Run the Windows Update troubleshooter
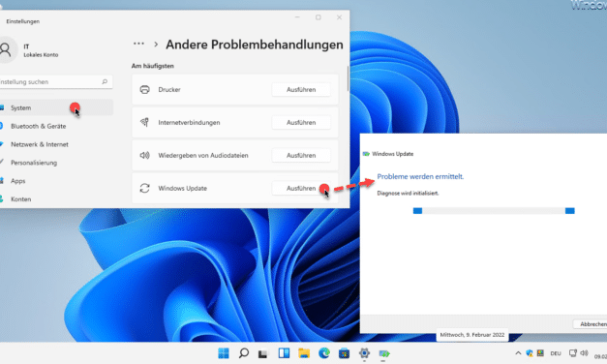Viewport: 607px width, 364px height. [x=301, y=188]
